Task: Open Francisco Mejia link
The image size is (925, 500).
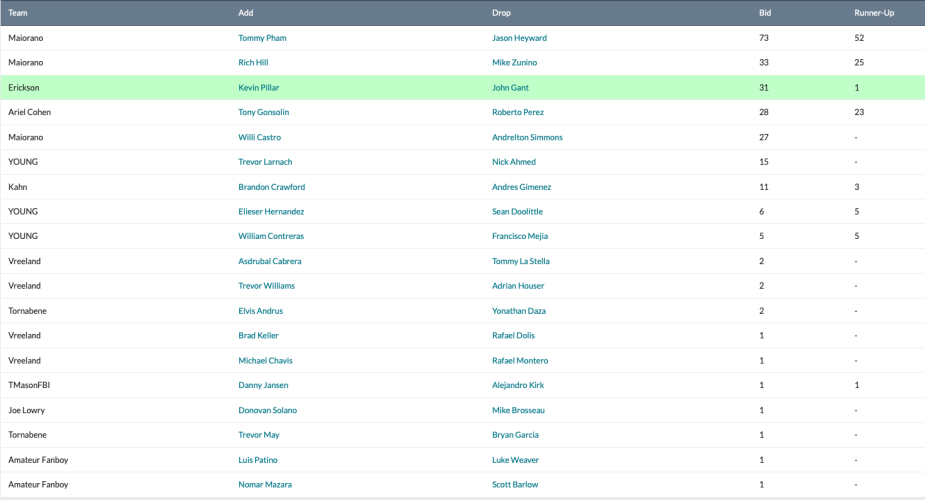Action: (520, 236)
